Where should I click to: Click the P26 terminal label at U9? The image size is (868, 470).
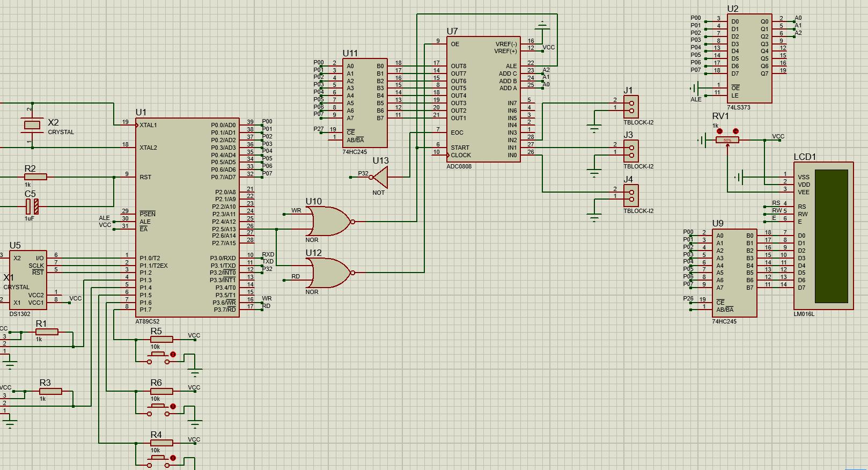click(688, 298)
